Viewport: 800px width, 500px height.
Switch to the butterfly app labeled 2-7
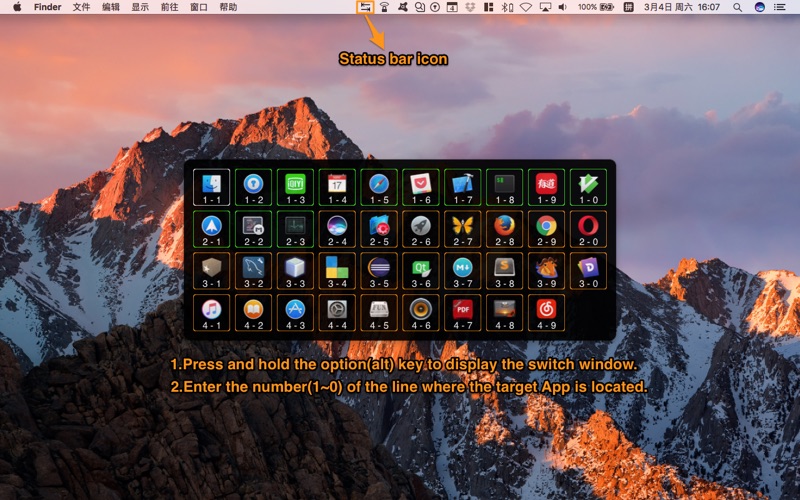[462, 229]
